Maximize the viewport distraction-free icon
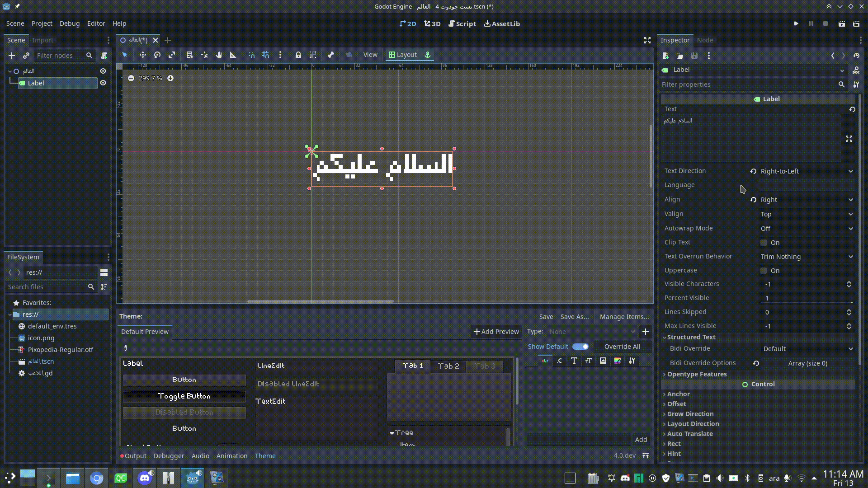 click(647, 40)
